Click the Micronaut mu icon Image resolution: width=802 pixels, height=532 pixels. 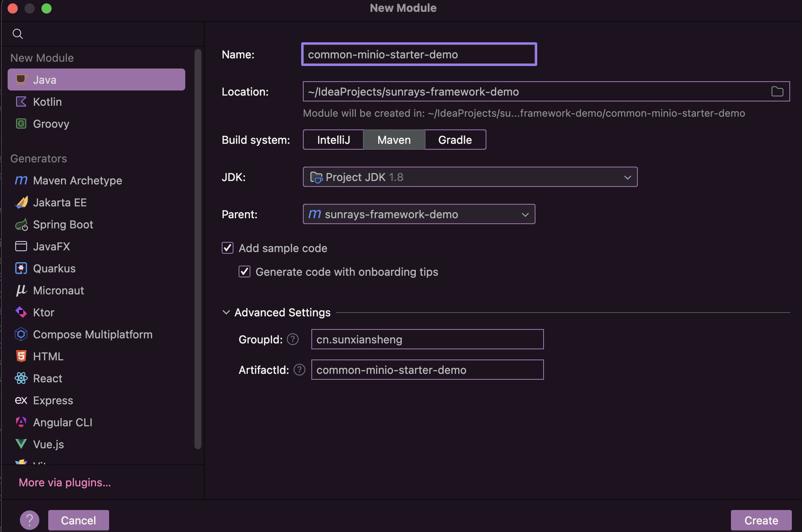[x=21, y=290]
